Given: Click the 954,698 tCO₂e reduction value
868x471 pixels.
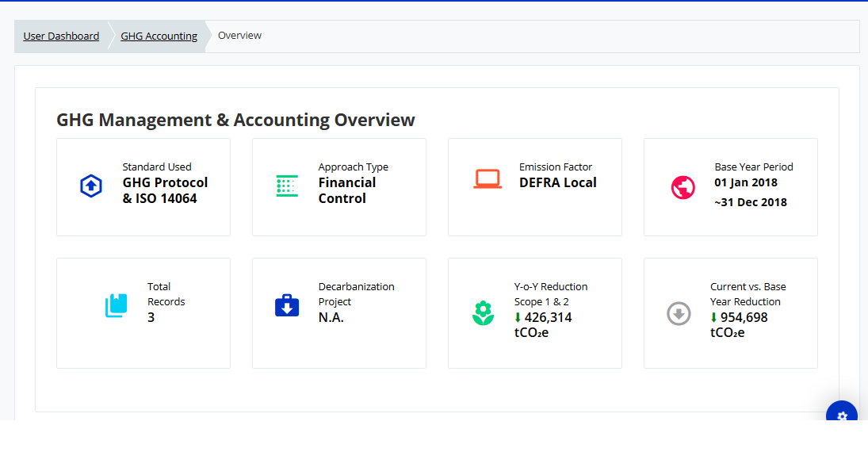Looking at the screenshot, I should 739,324.
